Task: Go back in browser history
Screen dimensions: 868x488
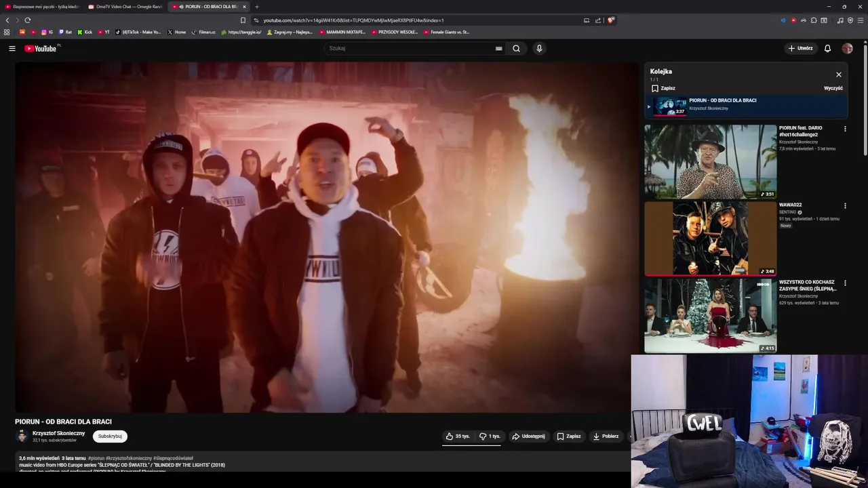Action: click(7, 20)
